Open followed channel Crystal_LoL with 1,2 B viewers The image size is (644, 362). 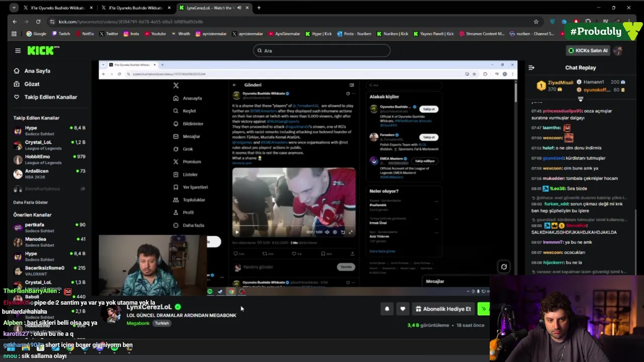pyautogui.click(x=49, y=145)
